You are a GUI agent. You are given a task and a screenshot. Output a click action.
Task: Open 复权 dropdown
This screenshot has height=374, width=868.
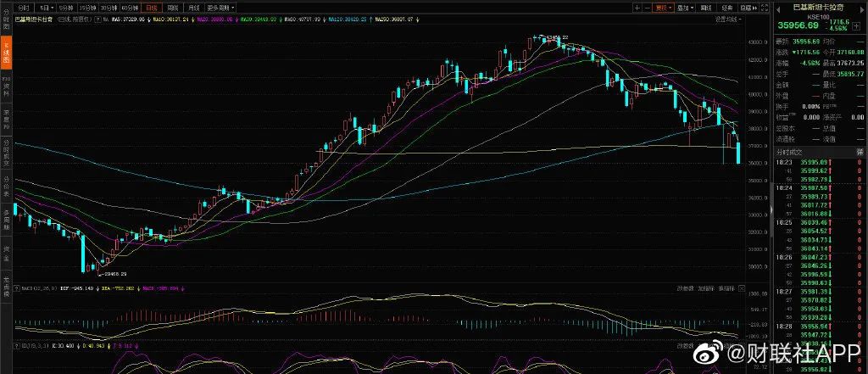coord(663,8)
